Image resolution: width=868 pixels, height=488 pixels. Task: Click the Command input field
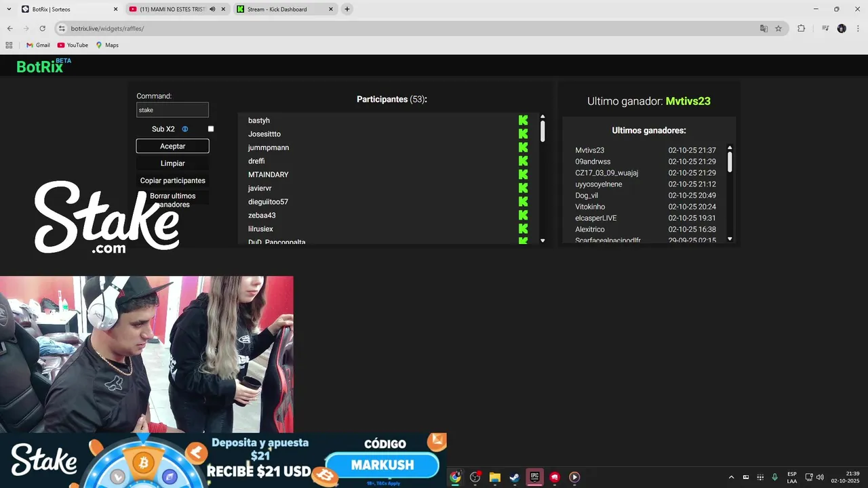coord(172,110)
